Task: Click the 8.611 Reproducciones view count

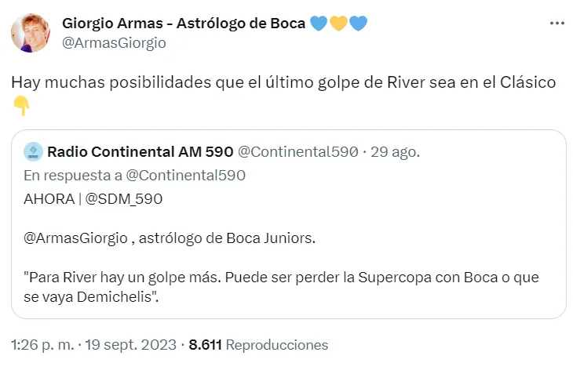Action: [258, 344]
